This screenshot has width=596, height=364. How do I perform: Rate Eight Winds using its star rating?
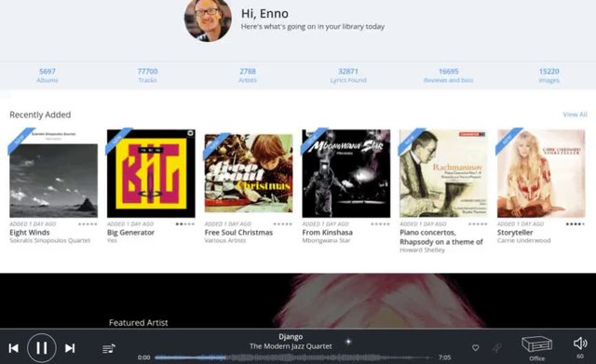(88, 223)
